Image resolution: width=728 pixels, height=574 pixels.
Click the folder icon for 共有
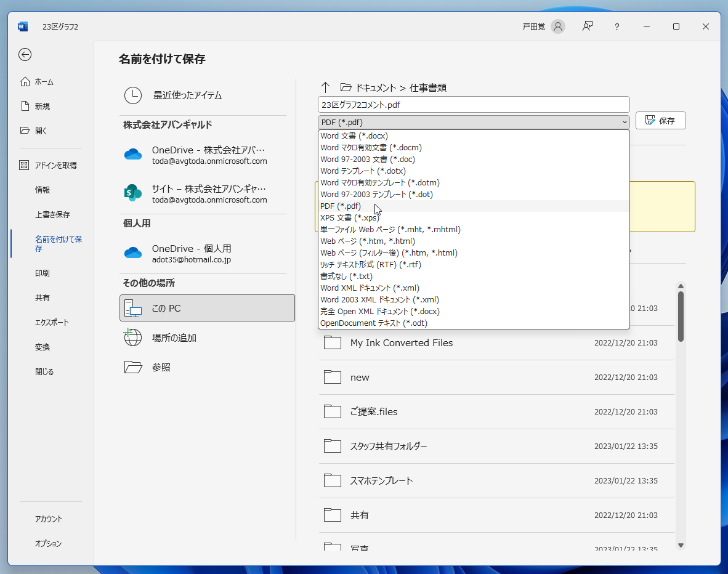333,515
